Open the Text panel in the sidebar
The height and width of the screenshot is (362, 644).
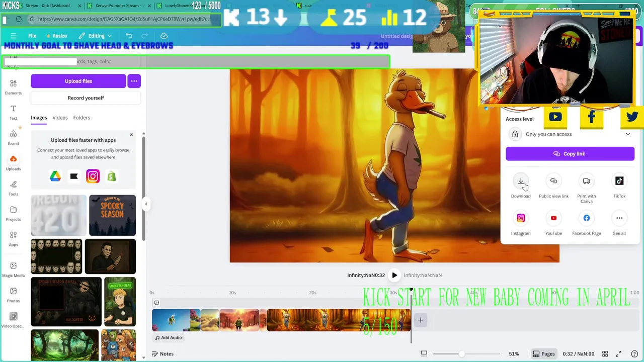click(x=13, y=112)
